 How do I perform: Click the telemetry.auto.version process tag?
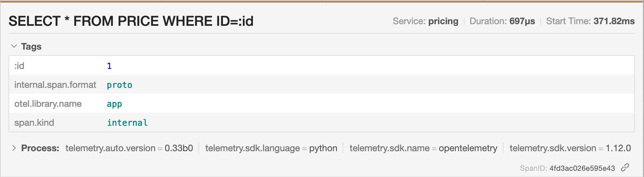pos(129,148)
